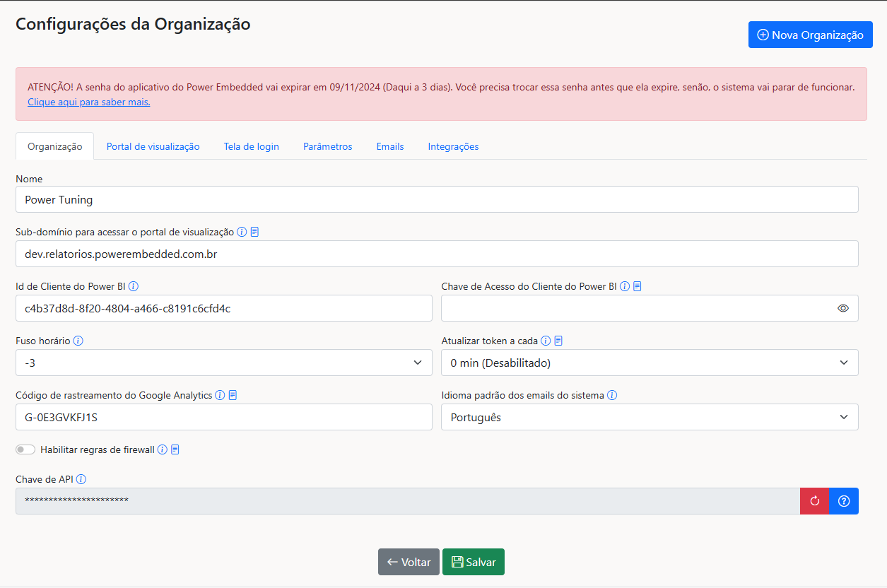887x588 pixels.
Task: Regenerate the API key with red refresh button
Action: click(x=814, y=501)
